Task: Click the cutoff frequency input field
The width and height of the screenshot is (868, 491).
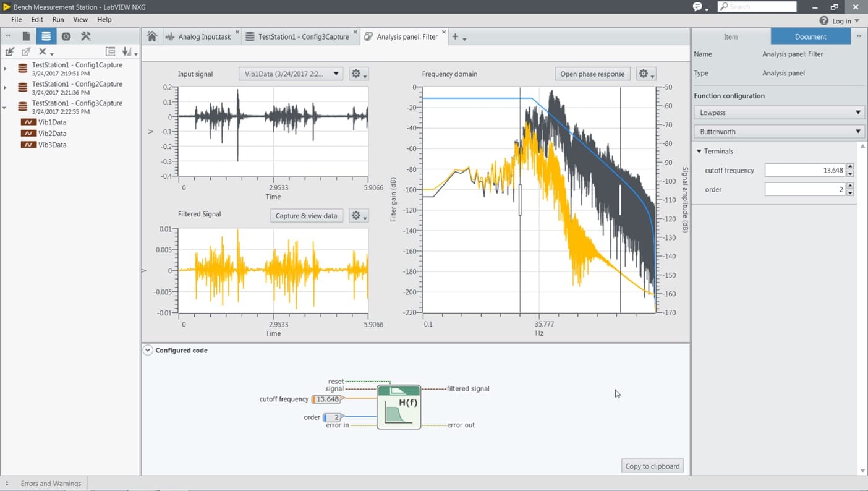Action: [x=804, y=170]
